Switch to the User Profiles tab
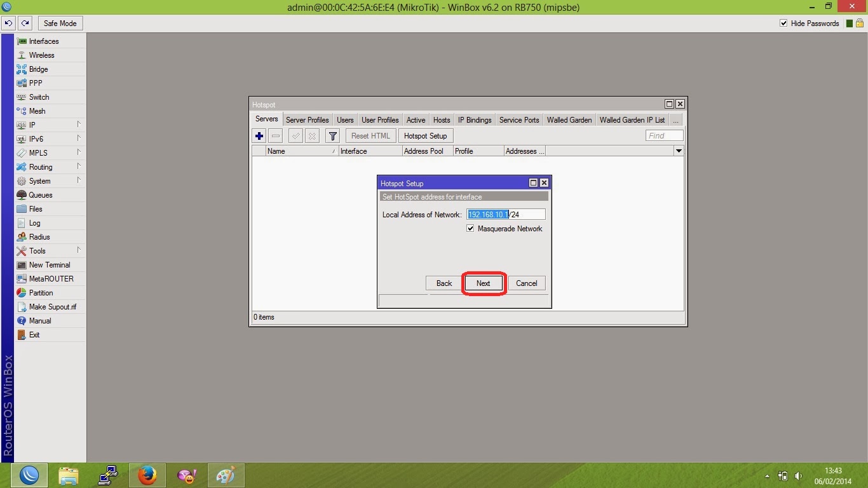The width and height of the screenshot is (868, 488). tap(380, 120)
